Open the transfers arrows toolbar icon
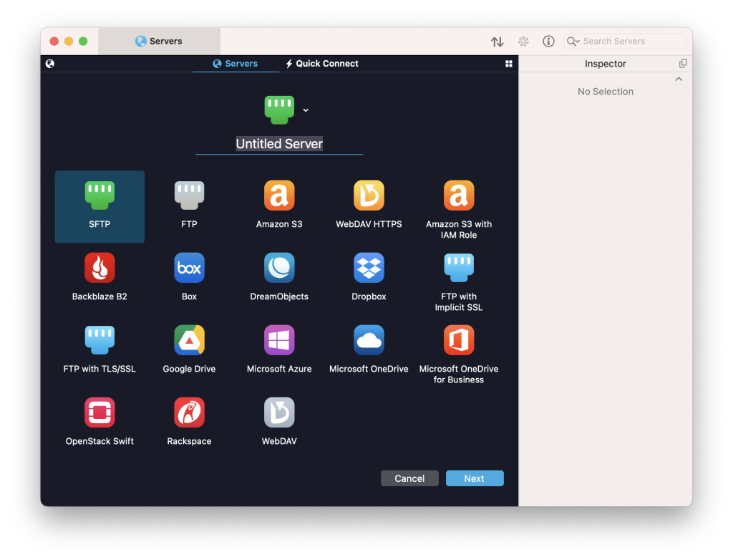Viewport: 733px width, 560px height. pyautogui.click(x=497, y=42)
